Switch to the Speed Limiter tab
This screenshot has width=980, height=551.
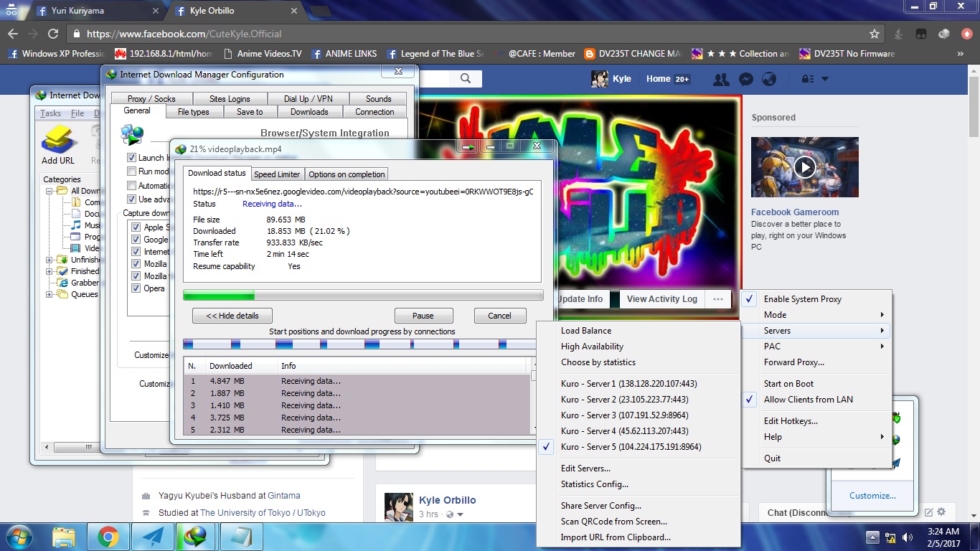tap(277, 174)
